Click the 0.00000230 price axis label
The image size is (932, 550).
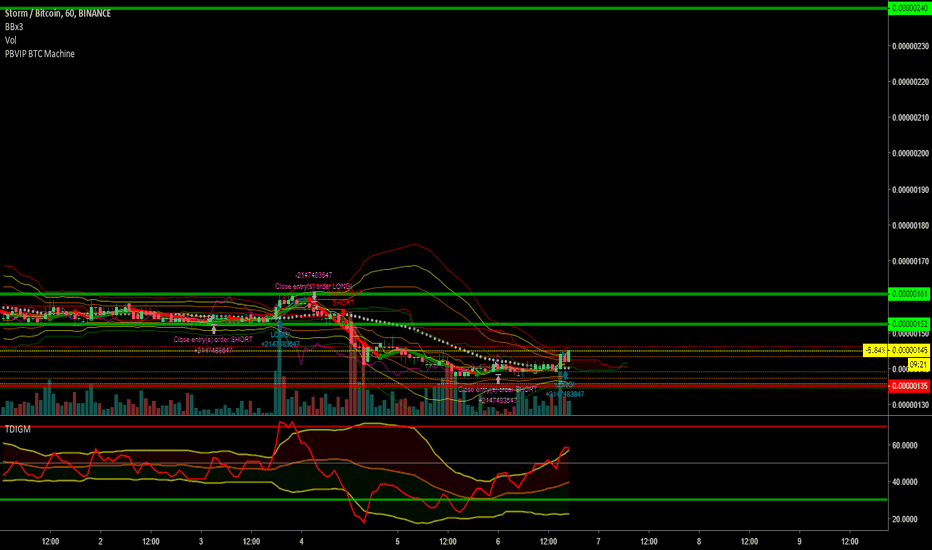point(910,46)
